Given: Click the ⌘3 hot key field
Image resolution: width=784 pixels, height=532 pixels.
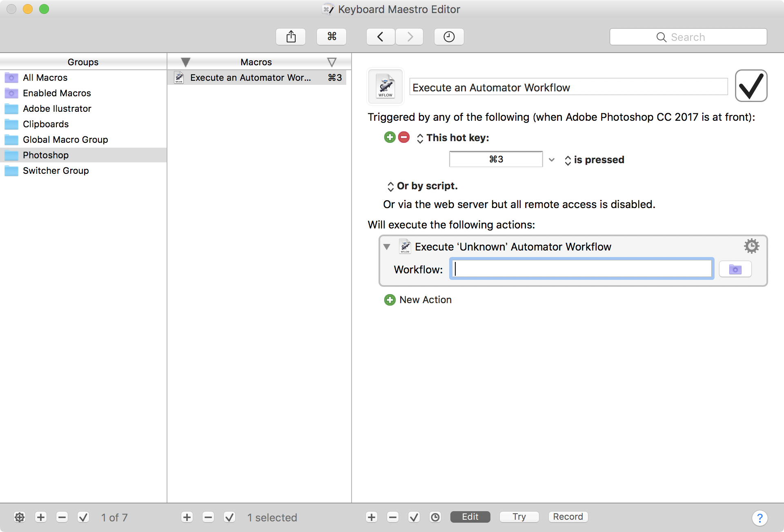Looking at the screenshot, I should 496,159.
